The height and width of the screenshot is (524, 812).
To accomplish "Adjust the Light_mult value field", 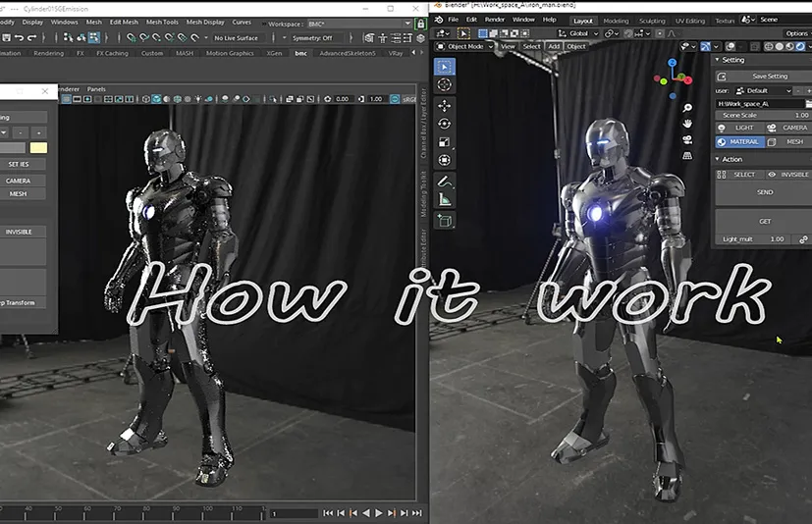I will coord(755,239).
